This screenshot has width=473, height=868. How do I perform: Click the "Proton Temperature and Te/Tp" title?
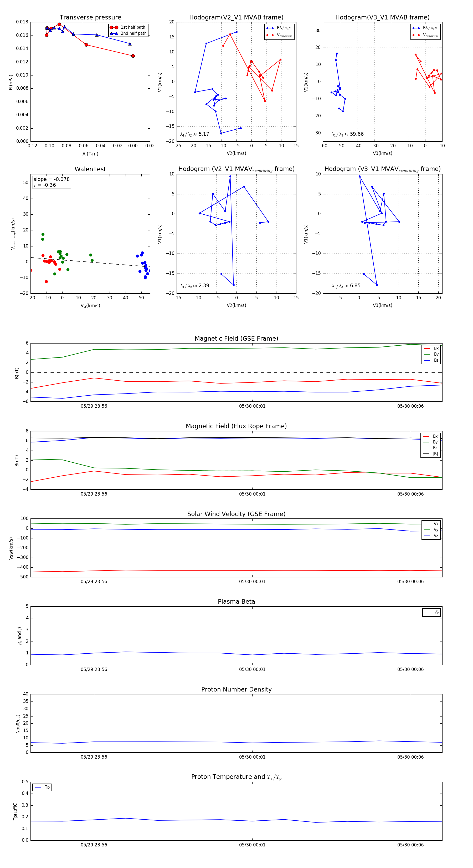[x=236, y=777]
